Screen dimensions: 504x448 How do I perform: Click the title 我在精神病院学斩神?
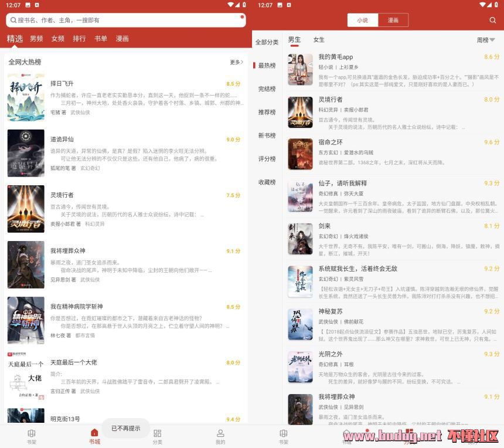click(77, 307)
